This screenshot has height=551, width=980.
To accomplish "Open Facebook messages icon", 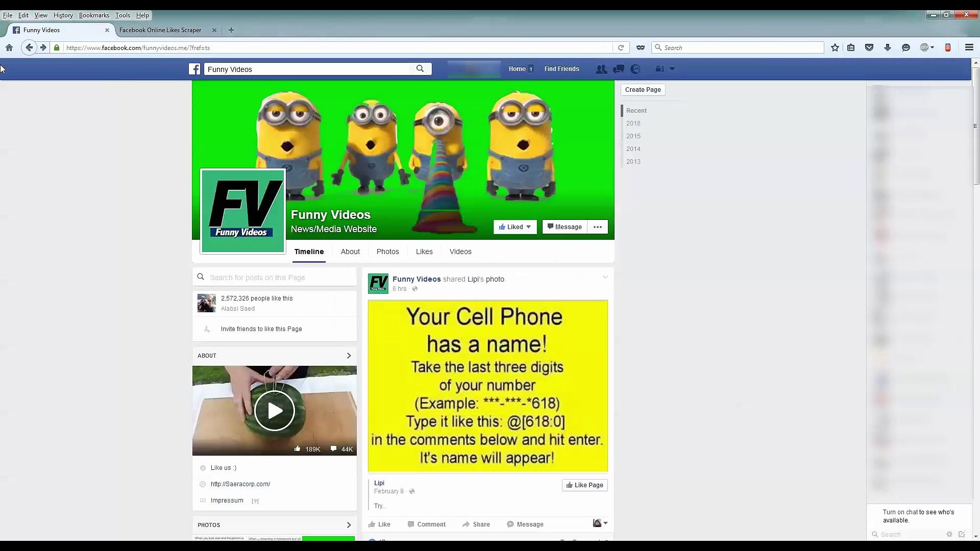I will point(619,69).
